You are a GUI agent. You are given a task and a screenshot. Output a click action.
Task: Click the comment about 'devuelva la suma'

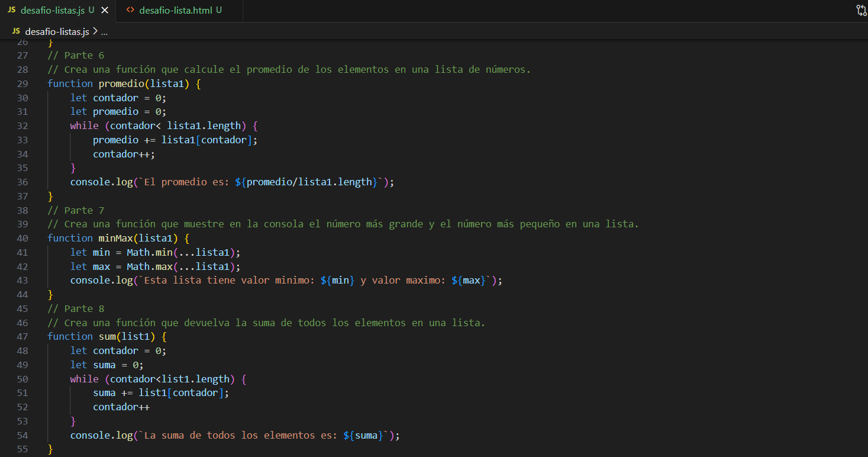[266, 323]
